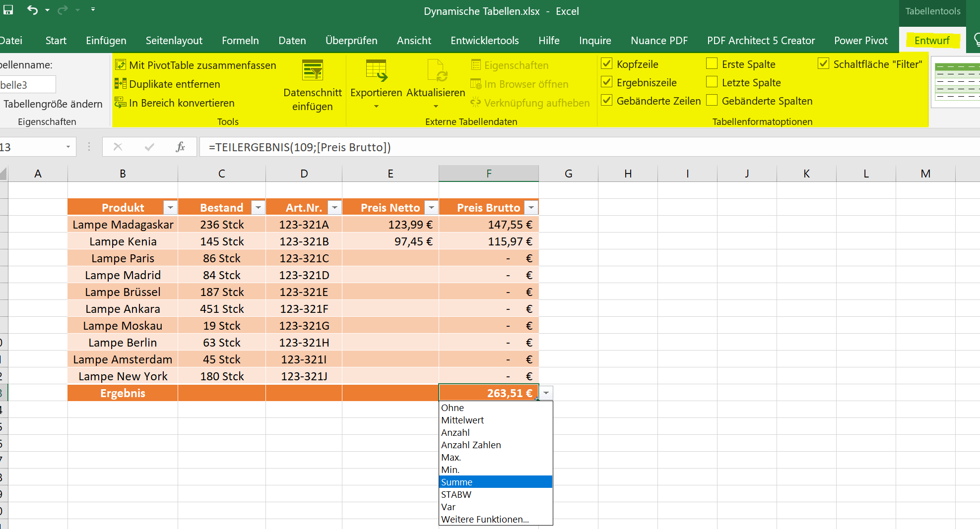This screenshot has width=980, height=529.
Task: Click the Ergebnis cell function dropdown arrow
Action: pos(546,393)
